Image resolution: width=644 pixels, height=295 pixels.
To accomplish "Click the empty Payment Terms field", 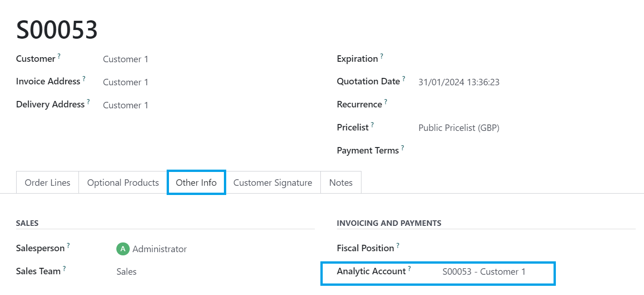I will (527, 150).
